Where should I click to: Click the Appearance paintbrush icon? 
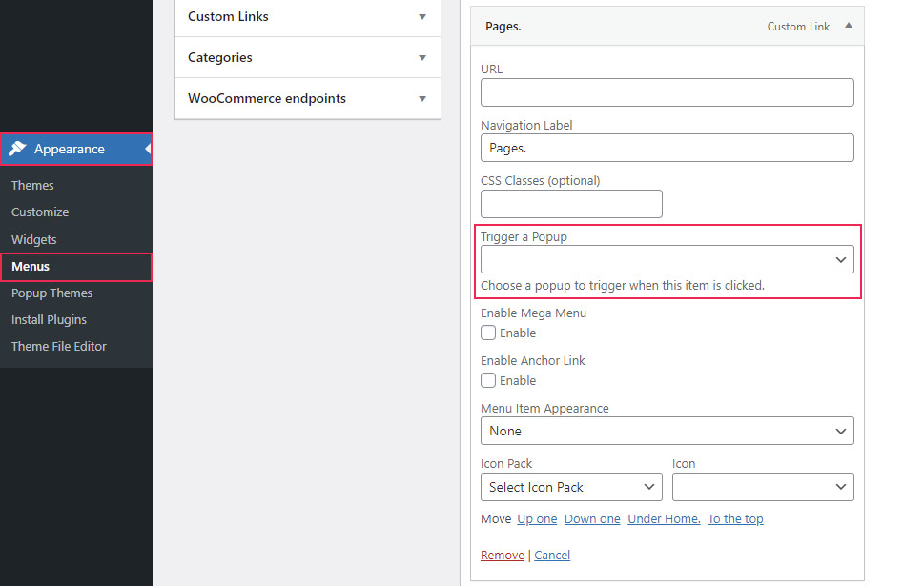click(17, 149)
